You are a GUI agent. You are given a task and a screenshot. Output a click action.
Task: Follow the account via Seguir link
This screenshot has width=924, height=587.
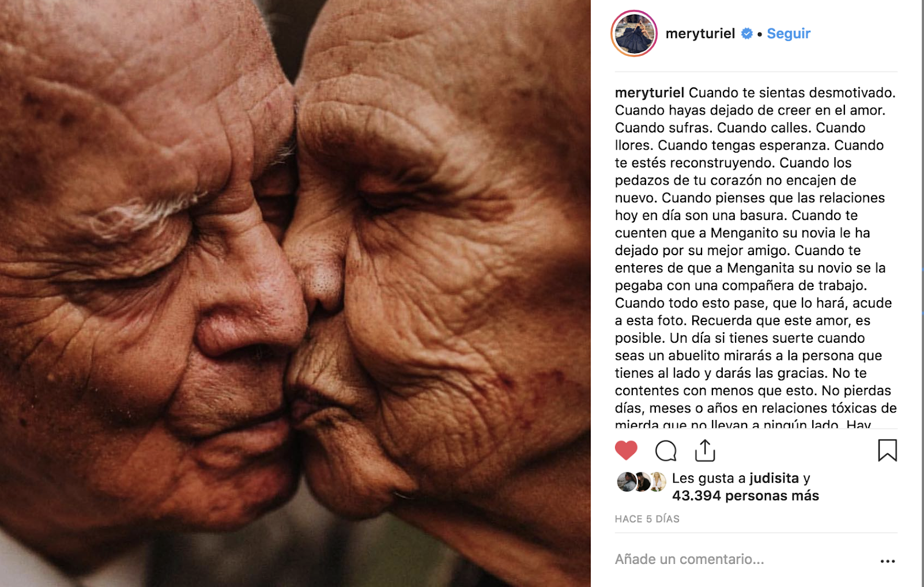(x=789, y=33)
